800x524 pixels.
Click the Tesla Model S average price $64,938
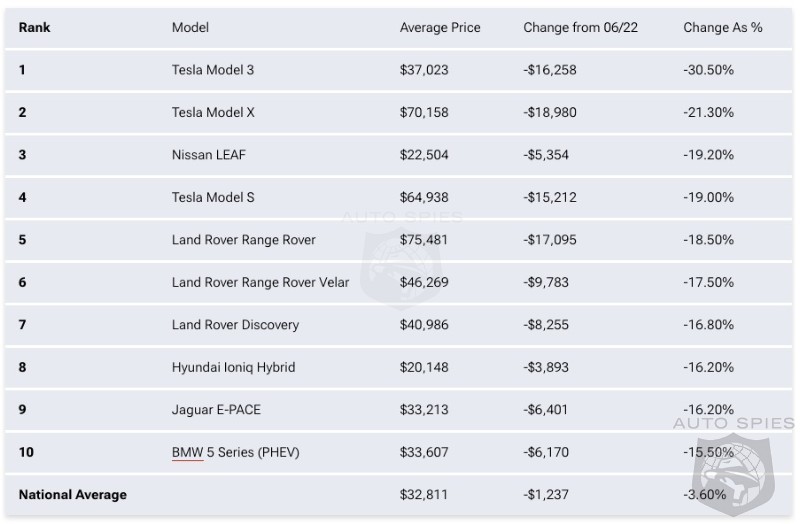tap(425, 197)
